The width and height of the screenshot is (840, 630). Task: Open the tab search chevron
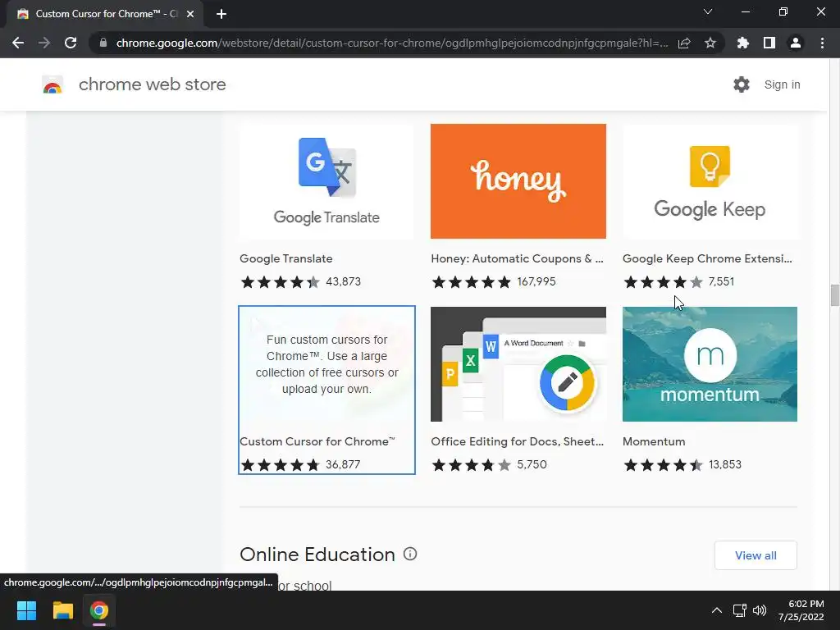(x=708, y=11)
